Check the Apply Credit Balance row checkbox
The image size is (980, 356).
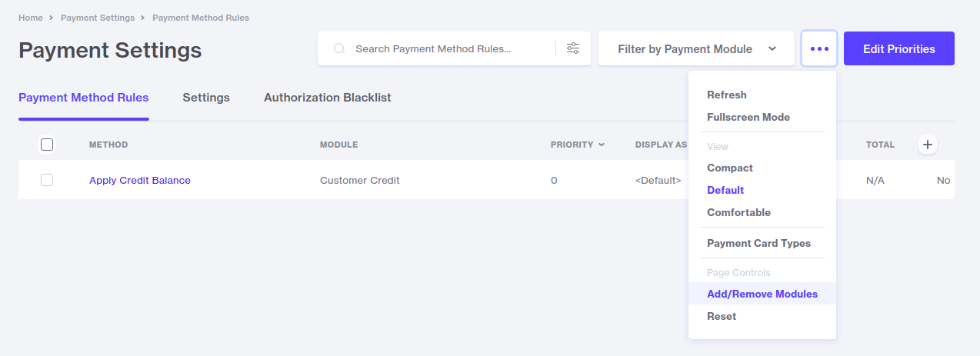click(x=47, y=180)
